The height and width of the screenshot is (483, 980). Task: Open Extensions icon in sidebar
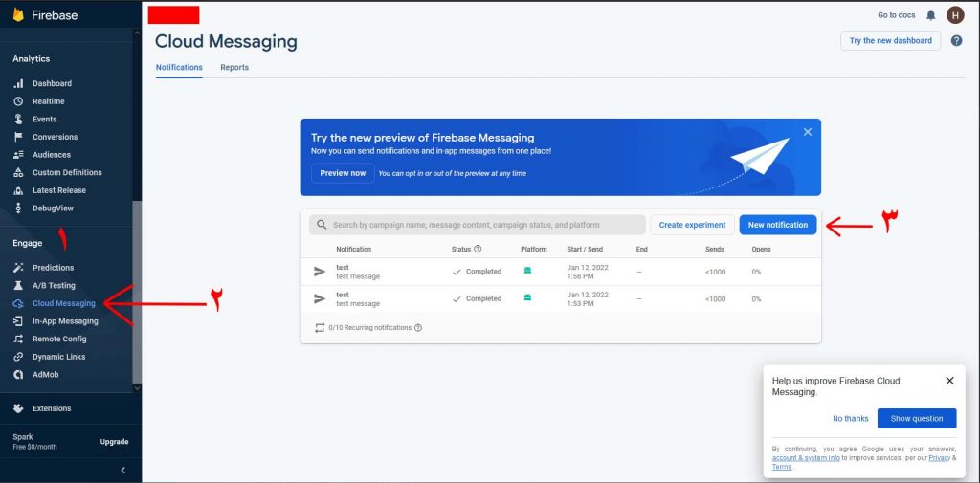coord(19,408)
